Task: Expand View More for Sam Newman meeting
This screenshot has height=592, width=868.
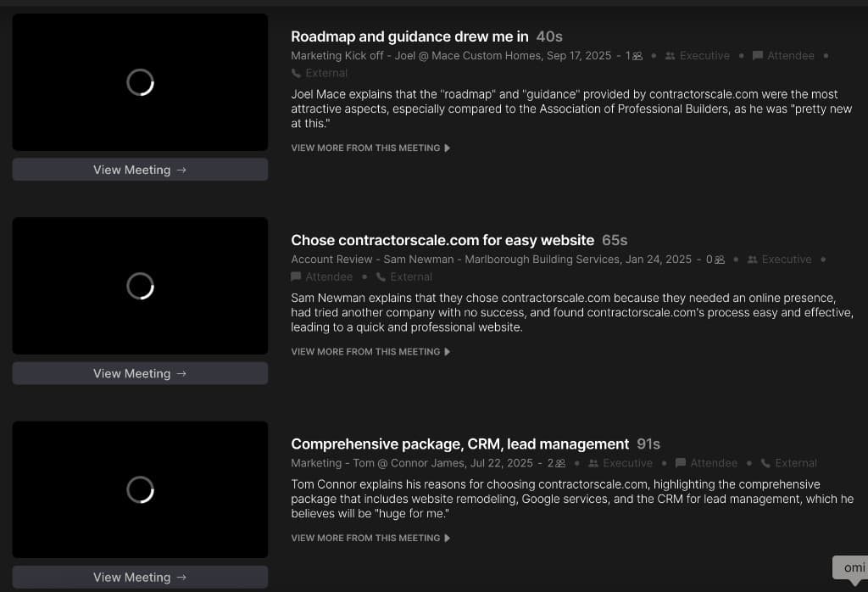Action: pyautogui.click(x=370, y=352)
